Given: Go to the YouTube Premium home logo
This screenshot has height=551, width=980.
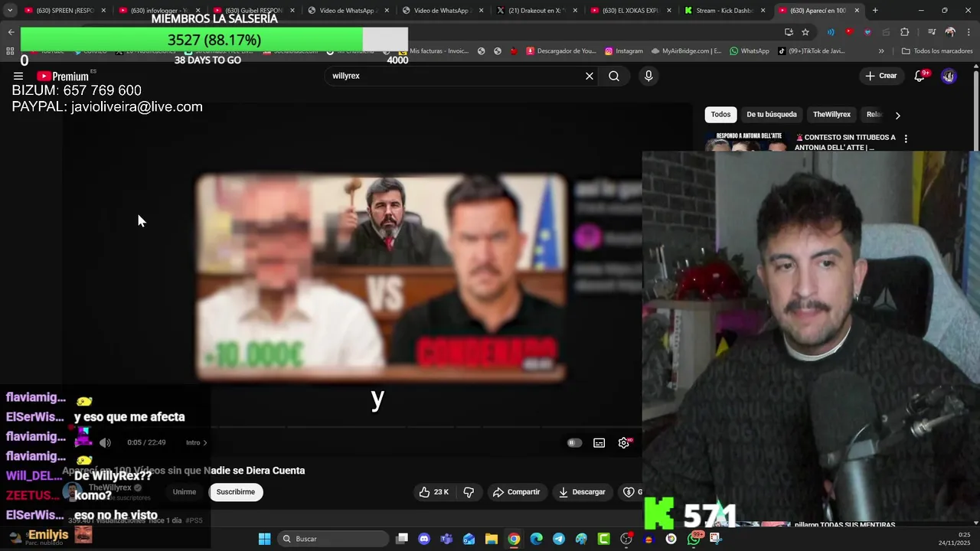Looking at the screenshot, I should coord(63,77).
